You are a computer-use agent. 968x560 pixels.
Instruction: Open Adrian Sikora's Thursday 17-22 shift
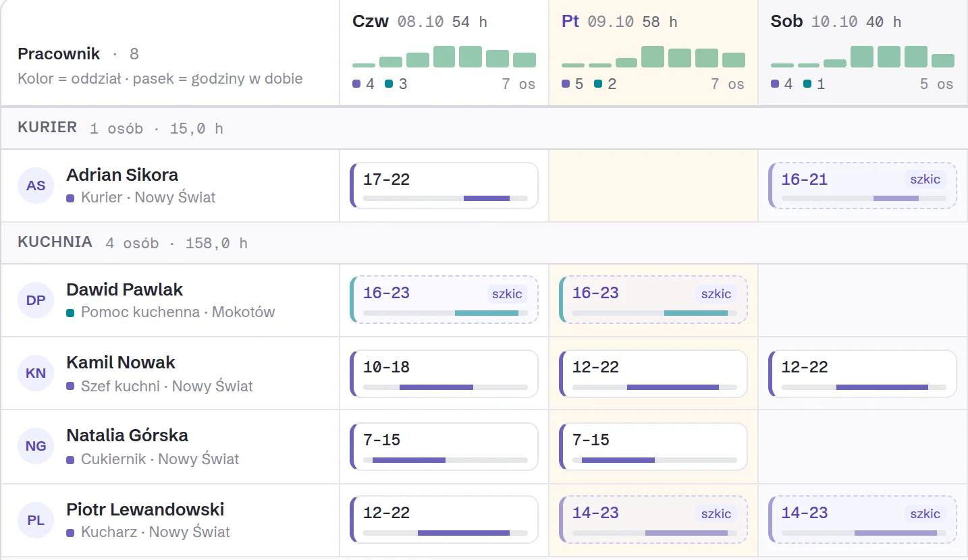pos(444,186)
